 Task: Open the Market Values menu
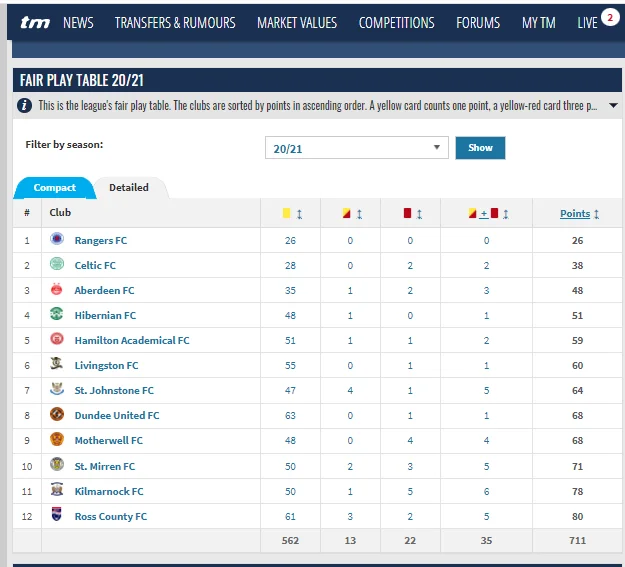pos(297,22)
